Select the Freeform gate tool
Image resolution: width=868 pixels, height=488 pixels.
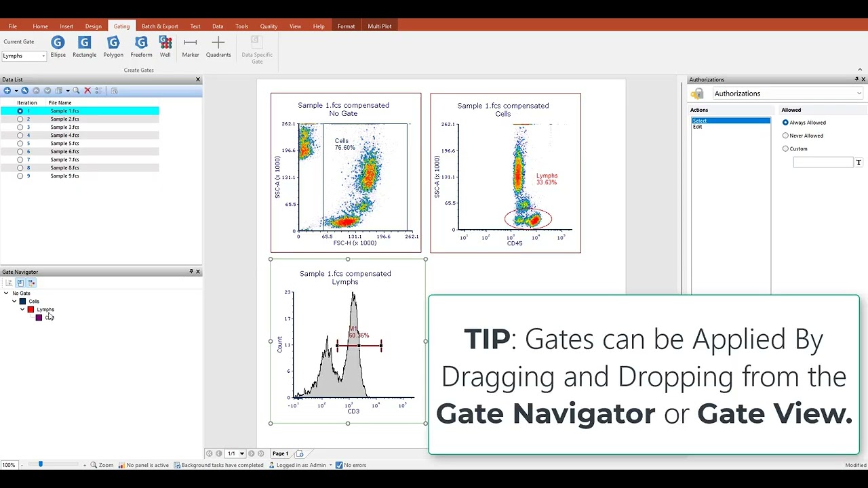pos(141,47)
